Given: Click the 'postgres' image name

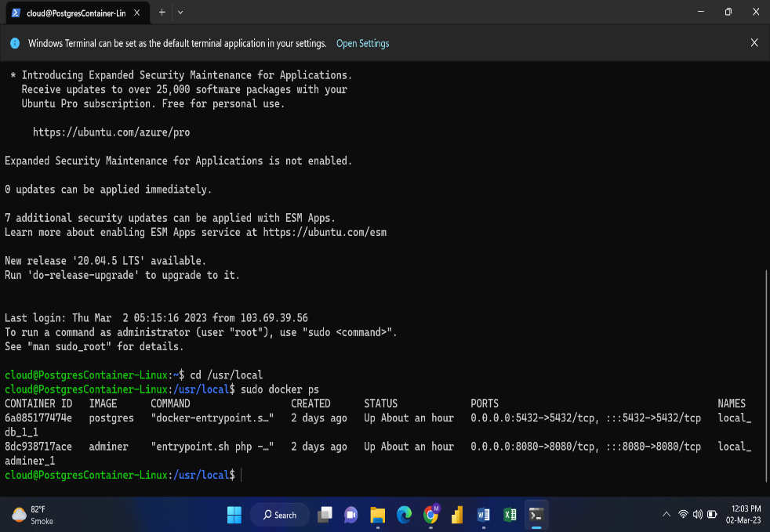Looking at the screenshot, I should point(111,418).
